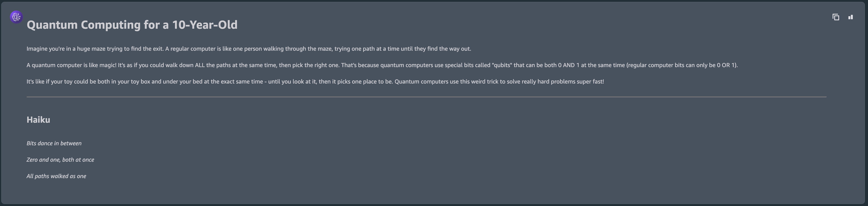This screenshot has height=206, width=868.
Task: Click the horizontal divider above Haiku
Action: (426, 97)
